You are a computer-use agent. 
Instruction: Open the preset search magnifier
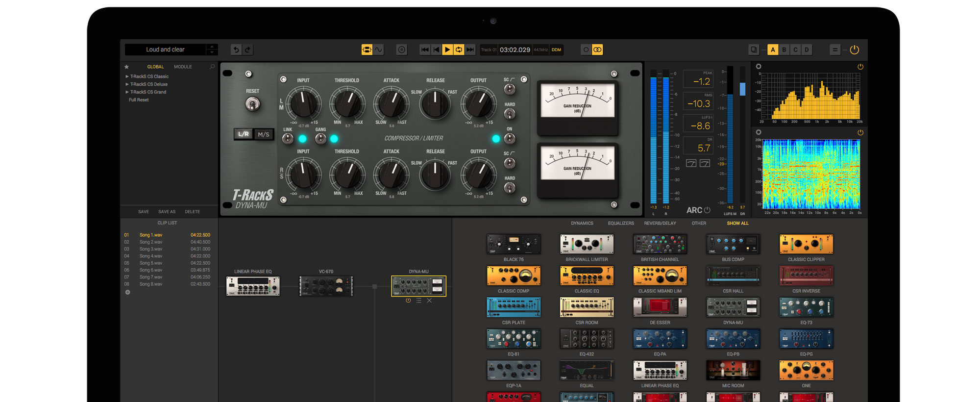click(x=212, y=67)
